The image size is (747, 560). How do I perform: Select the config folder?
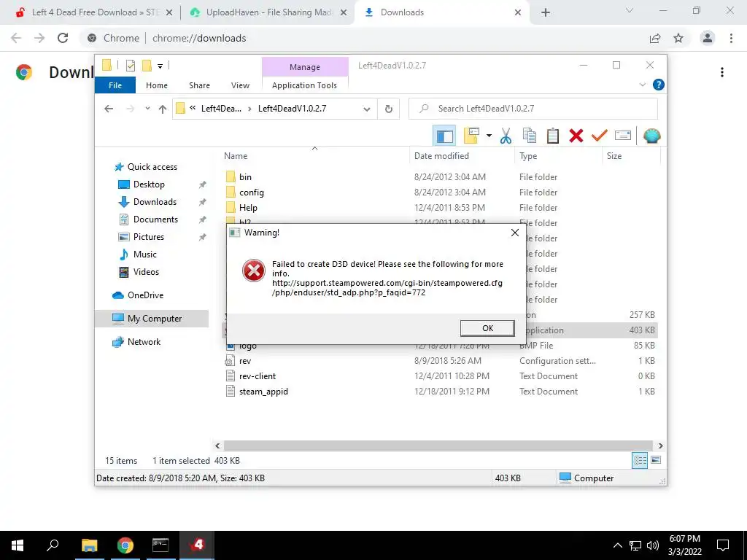251,192
